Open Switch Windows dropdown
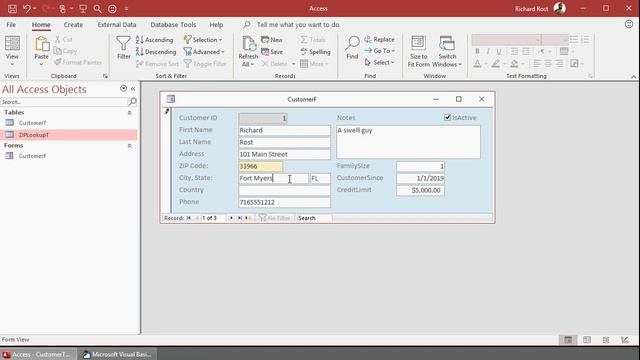 [447, 51]
